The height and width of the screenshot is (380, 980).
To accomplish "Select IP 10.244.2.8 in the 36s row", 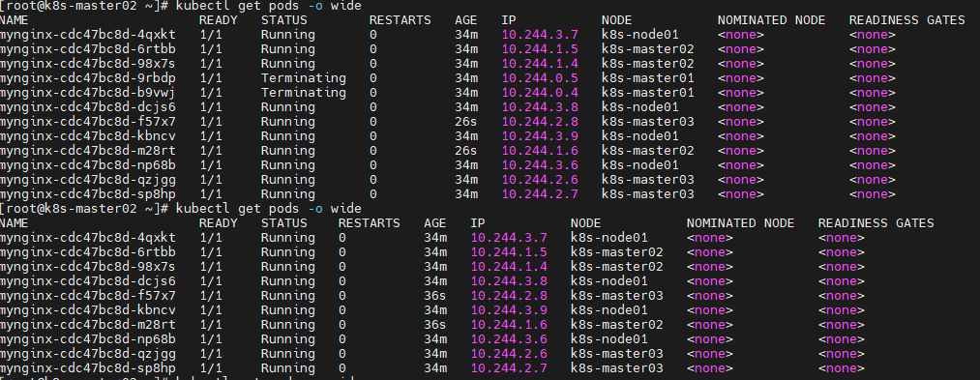I will (x=509, y=296).
